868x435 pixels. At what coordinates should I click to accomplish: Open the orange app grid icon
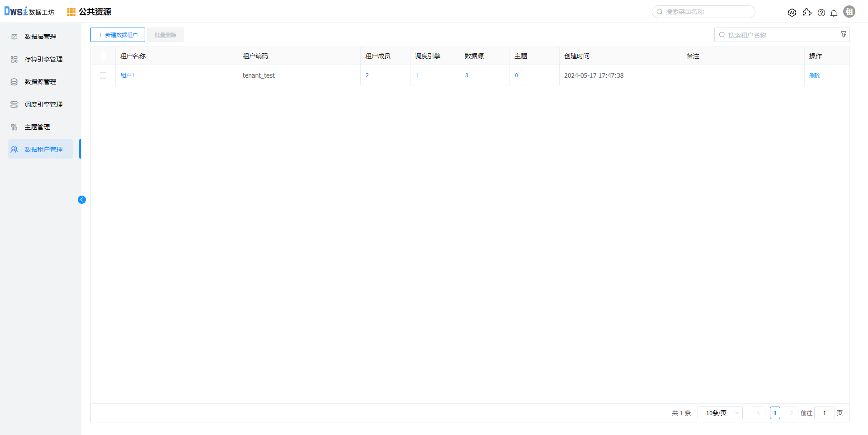[x=71, y=12]
